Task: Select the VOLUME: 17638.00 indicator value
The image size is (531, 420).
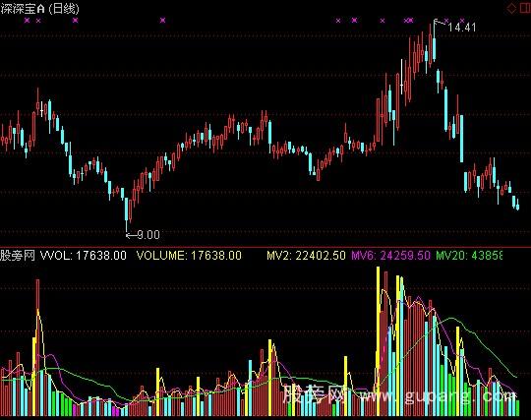Action: pos(189,255)
